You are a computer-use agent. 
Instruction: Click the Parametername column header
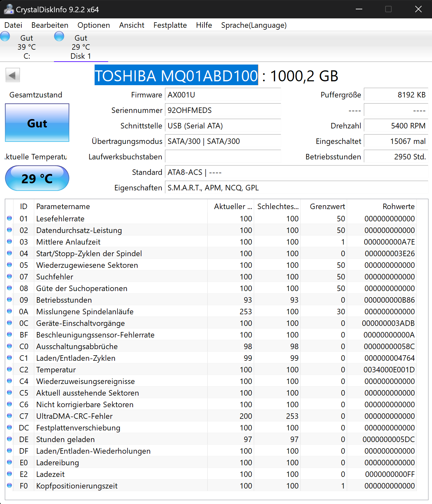click(x=120, y=207)
